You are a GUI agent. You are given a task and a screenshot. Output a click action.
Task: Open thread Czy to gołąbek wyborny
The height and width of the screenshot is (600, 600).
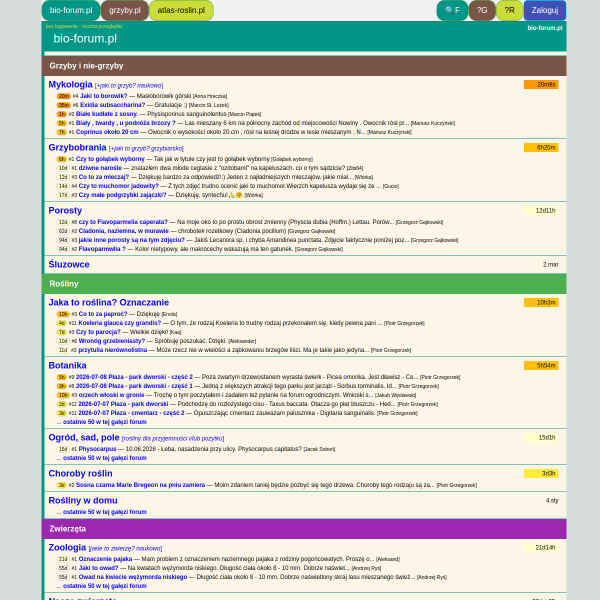(110, 159)
